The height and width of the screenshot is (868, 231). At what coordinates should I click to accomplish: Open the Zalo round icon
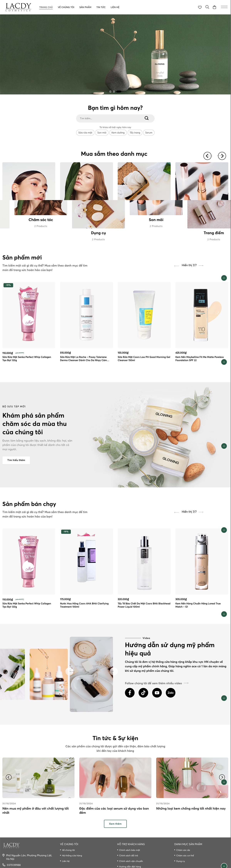[x=171, y=693]
